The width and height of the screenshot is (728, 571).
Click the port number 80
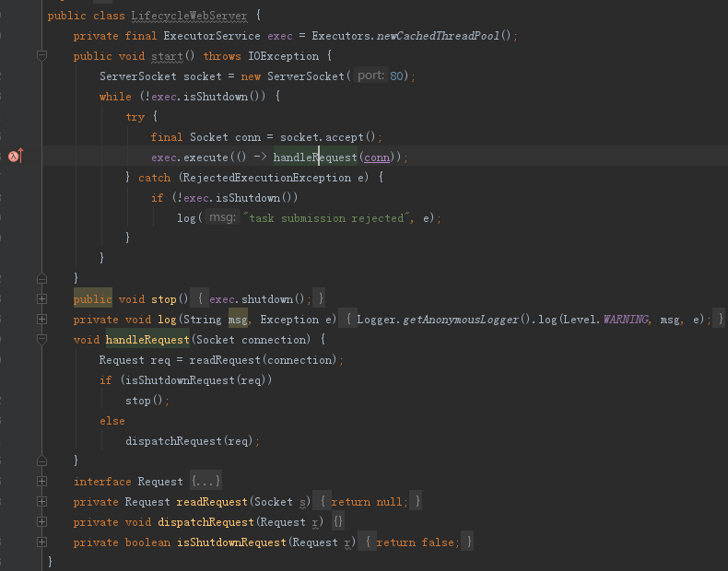coord(396,76)
